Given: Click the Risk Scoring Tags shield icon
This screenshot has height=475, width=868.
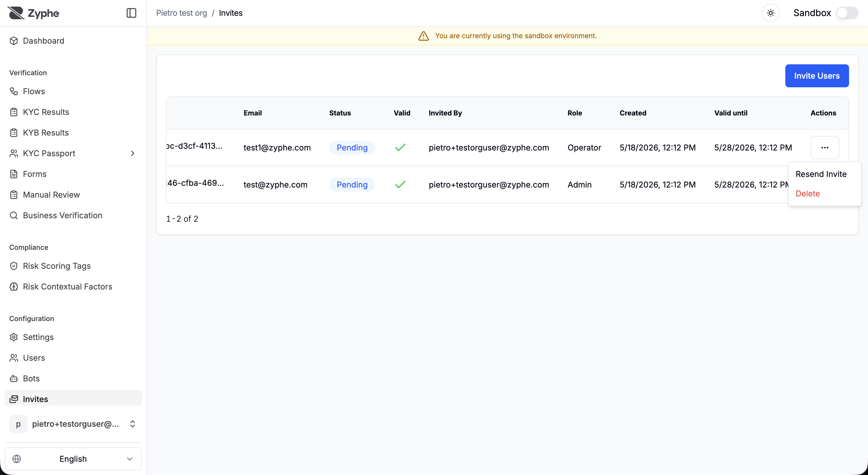Looking at the screenshot, I should pyautogui.click(x=14, y=266).
